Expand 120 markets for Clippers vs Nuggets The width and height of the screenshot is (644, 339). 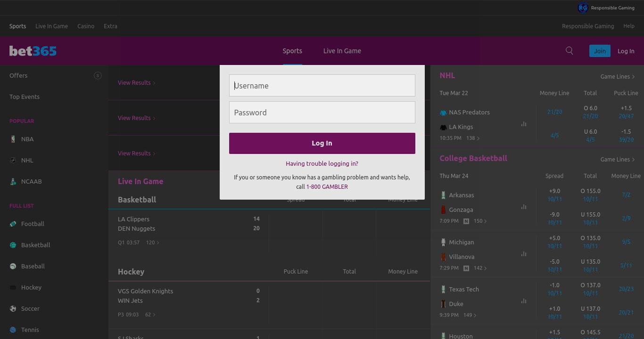click(x=153, y=242)
